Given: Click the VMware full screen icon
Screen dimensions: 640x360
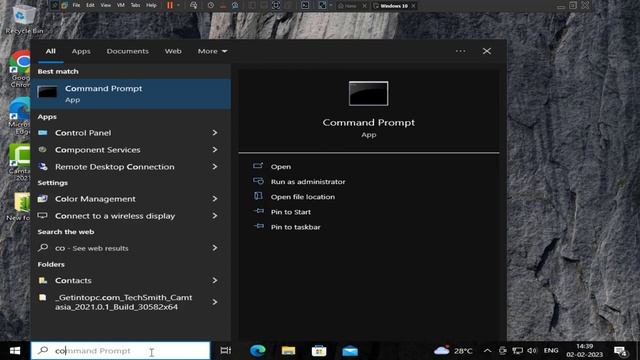Looking at the screenshot, I should tap(276, 5).
